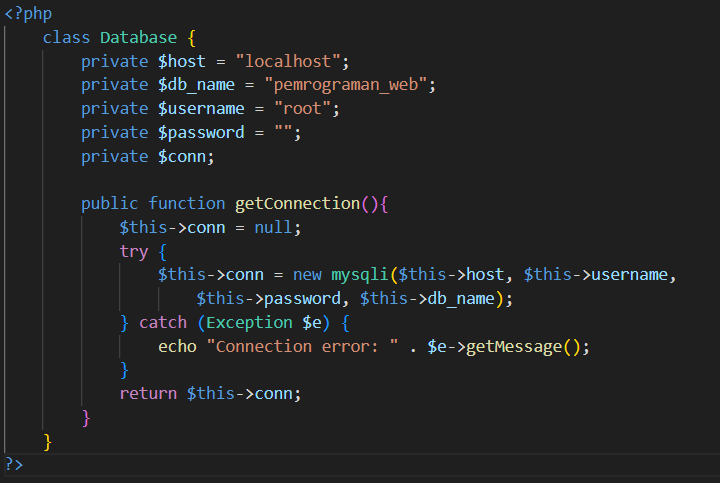Click the closing ?> PHP tag
Screen dimensions: 720x483
click(14, 464)
